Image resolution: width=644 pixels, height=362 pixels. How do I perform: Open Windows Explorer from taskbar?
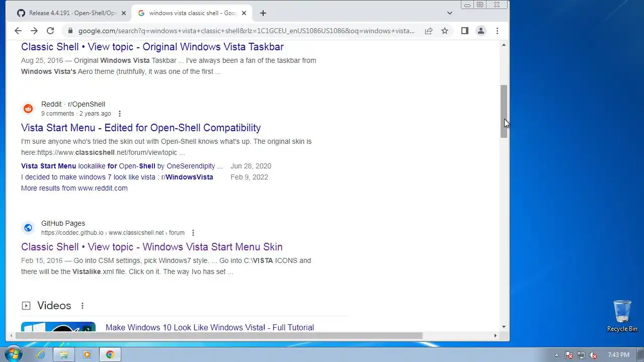[x=64, y=354]
